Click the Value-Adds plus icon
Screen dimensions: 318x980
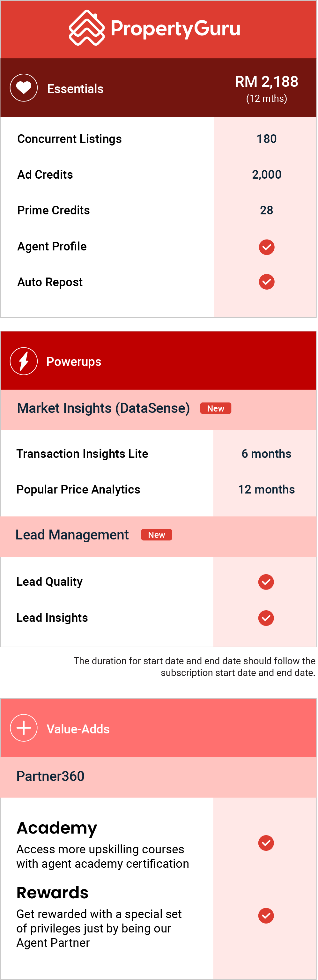tap(24, 729)
